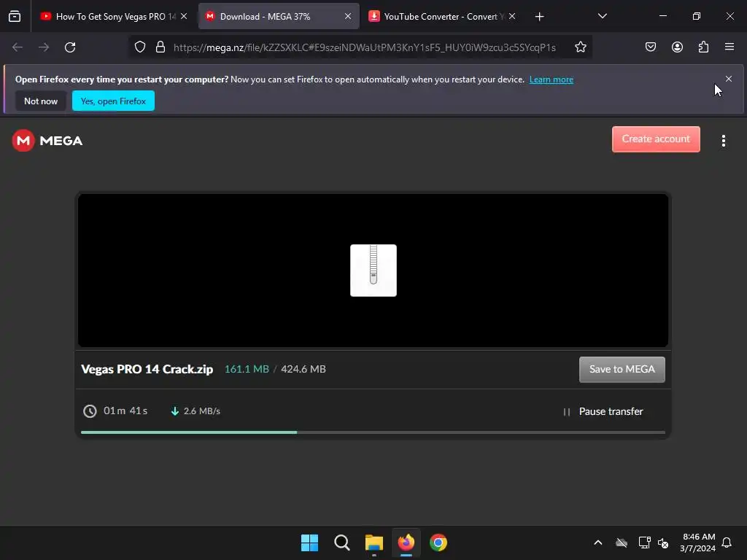Launch Google Chrome from the taskbar
This screenshot has width=747, height=560.
point(438,542)
